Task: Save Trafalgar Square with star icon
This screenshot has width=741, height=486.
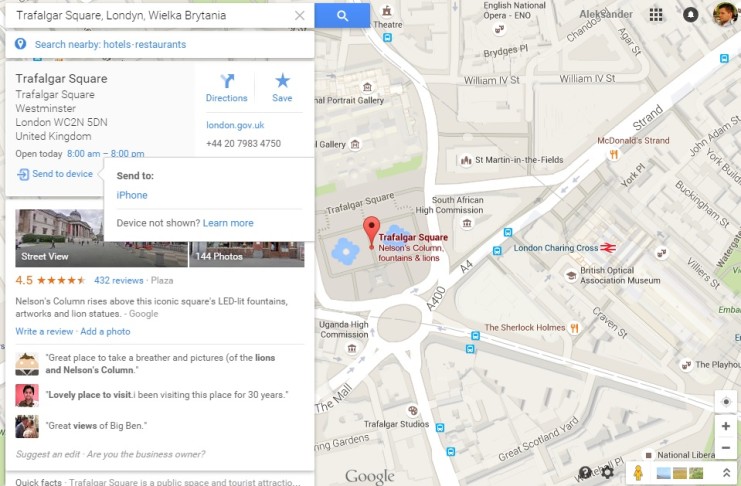Action: click(282, 88)
